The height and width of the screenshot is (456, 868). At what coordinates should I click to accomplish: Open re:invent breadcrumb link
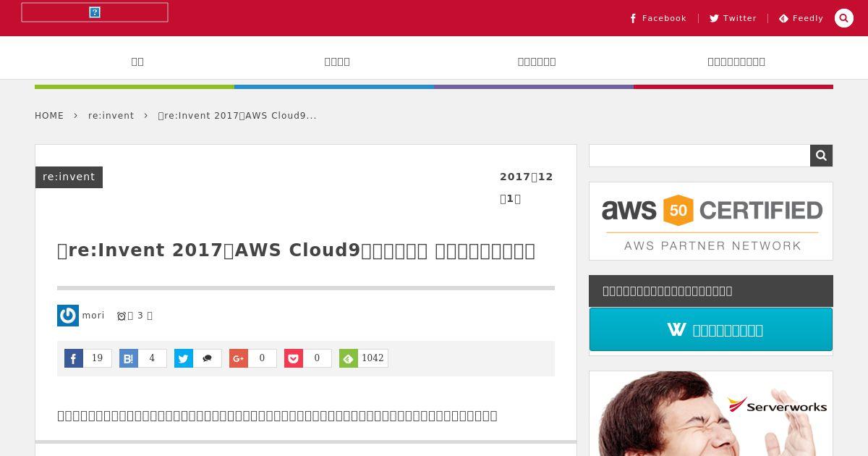coord(111,116)
